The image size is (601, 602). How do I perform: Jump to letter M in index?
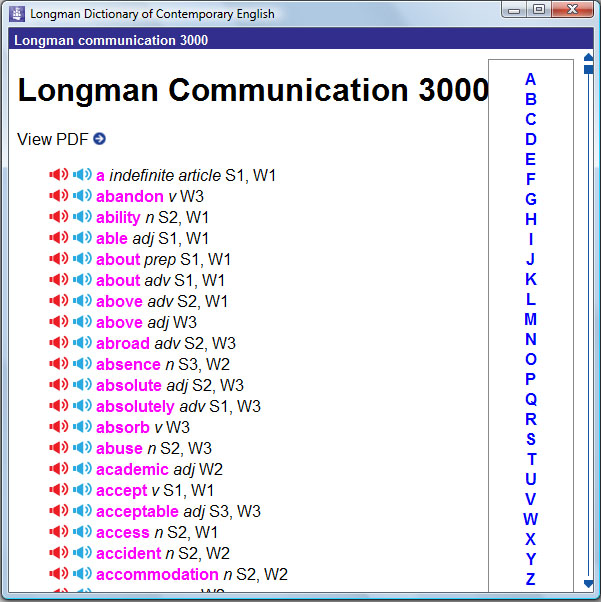pyautogui.click(x=530, y=319)
